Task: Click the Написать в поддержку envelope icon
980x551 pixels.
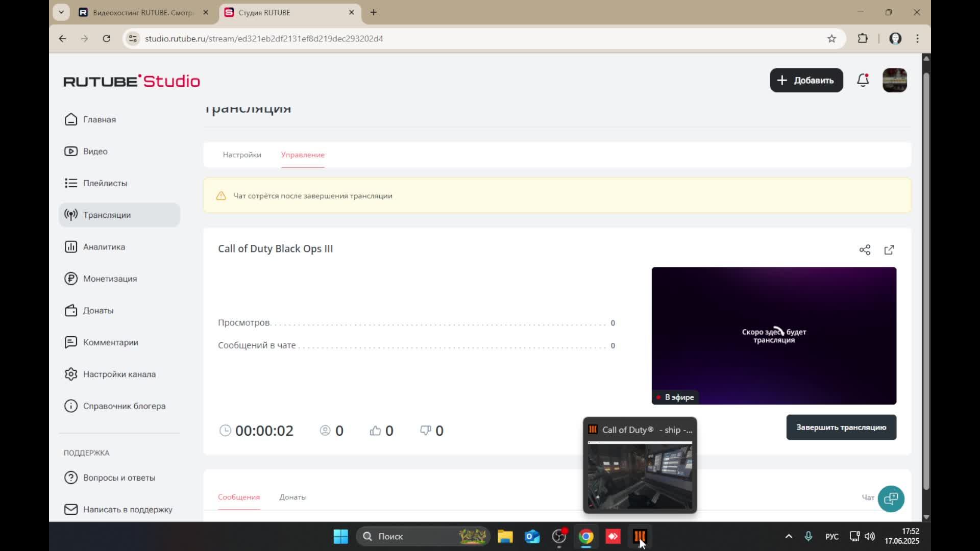Action: 71,509
